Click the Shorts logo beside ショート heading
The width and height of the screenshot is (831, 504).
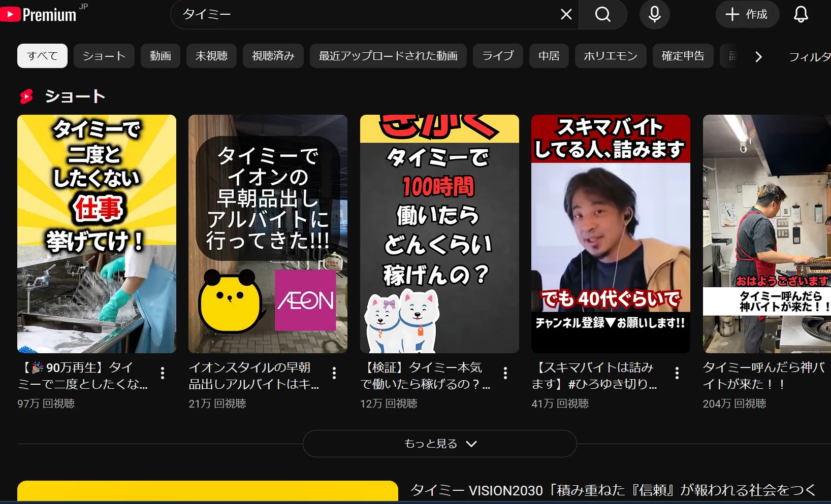(26, 96)
